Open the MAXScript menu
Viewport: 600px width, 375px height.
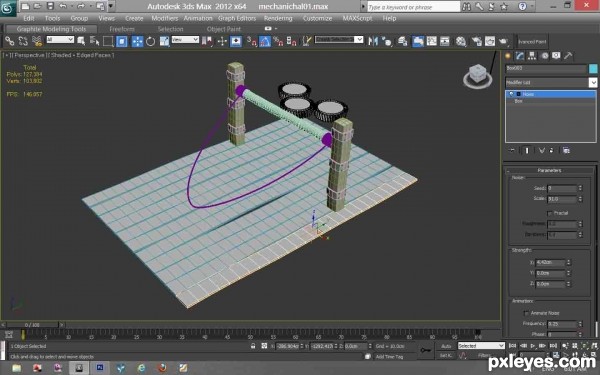(357, 18)
